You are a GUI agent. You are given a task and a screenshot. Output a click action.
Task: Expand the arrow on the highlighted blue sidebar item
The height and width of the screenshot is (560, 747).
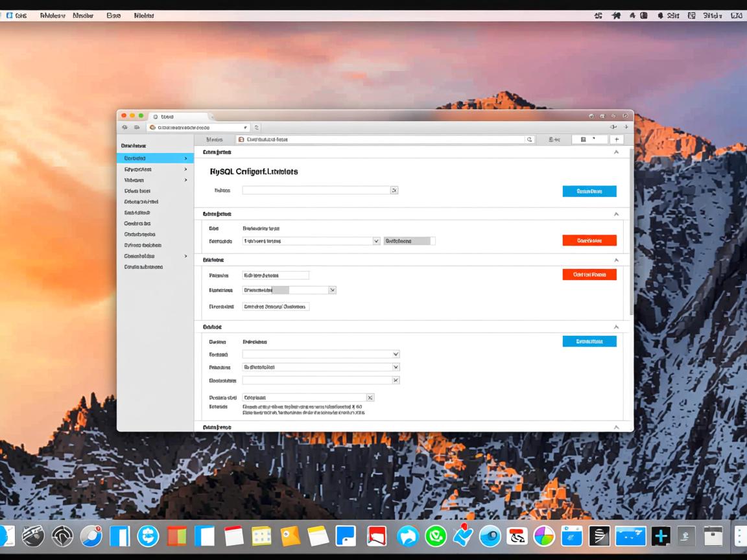pos(185,158)
